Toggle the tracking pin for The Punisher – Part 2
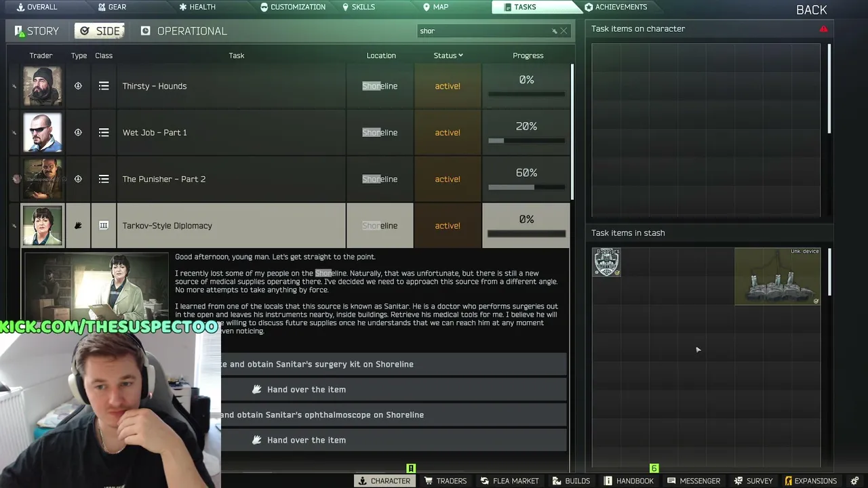The width and height of the screenshot is (868, 488). click(x=16, y=179)
